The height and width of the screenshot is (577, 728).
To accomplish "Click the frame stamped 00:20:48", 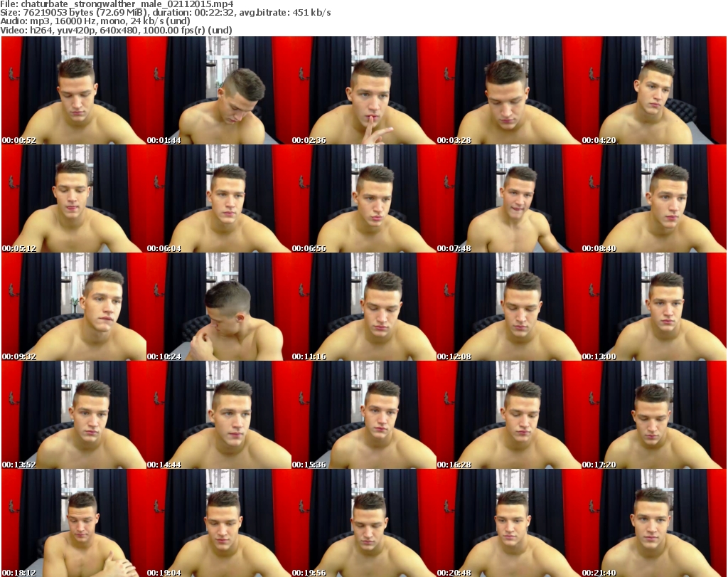I will pos(509,523).
